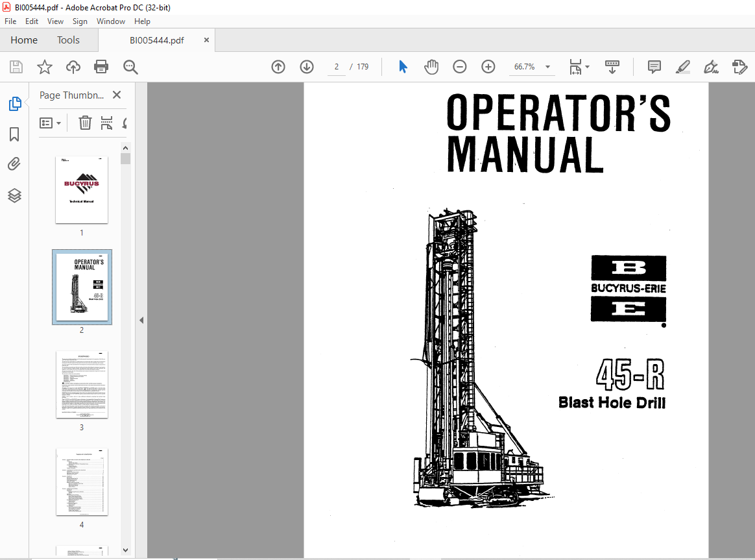Viewport: 755px width, 560px height.
Task: Open the fit page options tool
Action: [x=579, y=67]
